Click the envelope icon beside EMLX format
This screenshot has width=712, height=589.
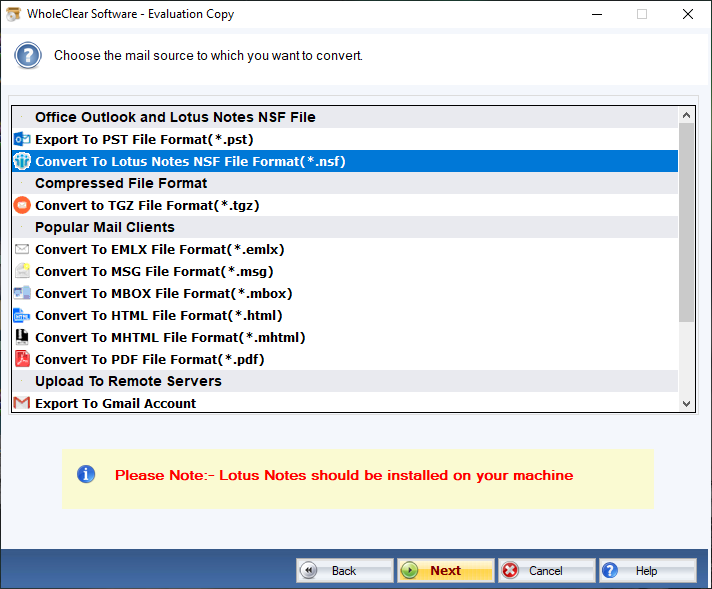click(22, 249)
